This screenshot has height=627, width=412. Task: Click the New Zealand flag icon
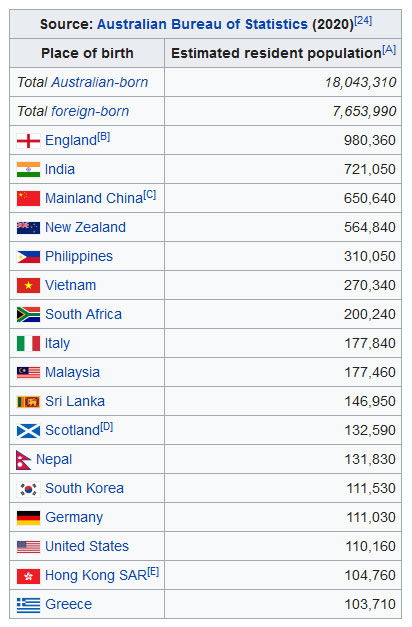coord(28,228)
